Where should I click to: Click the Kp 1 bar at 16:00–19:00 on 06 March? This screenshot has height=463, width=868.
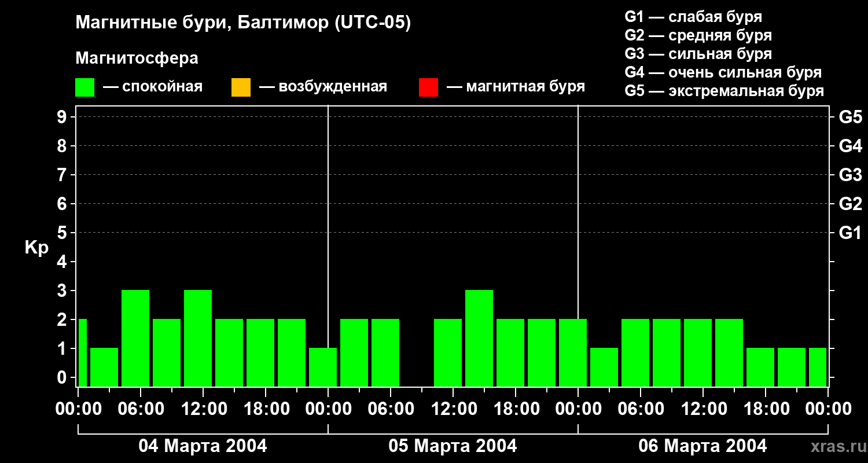tap(760, 367)
